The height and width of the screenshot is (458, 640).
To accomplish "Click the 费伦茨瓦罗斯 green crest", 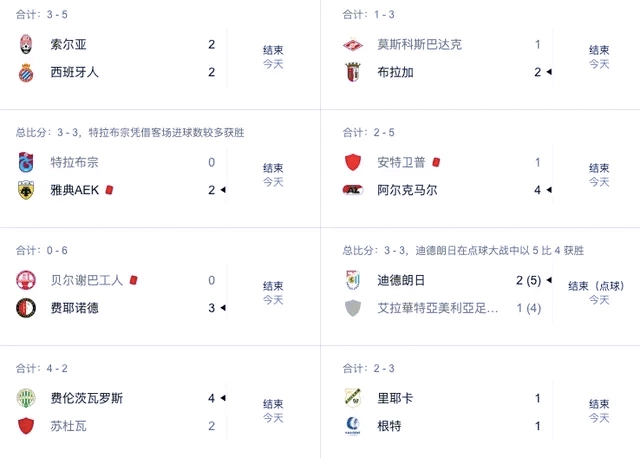I will pos(26,398).
